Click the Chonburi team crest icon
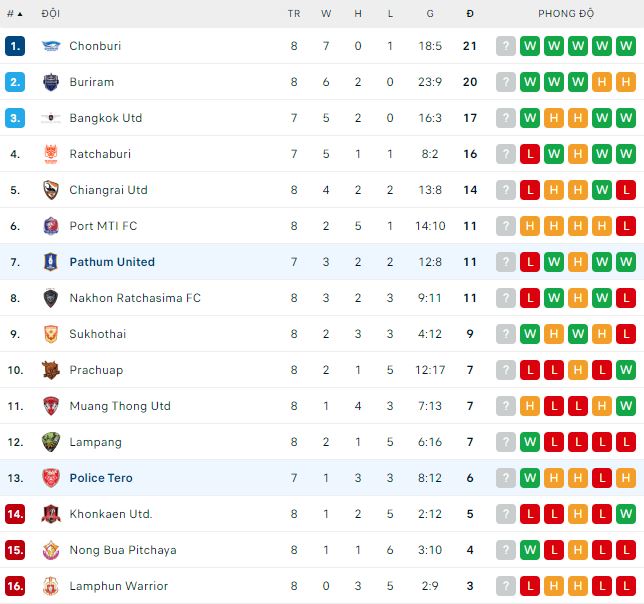Image resolution: width=644 pixels, height=604 pixels. pyautogui.click(x=51, y=46)
